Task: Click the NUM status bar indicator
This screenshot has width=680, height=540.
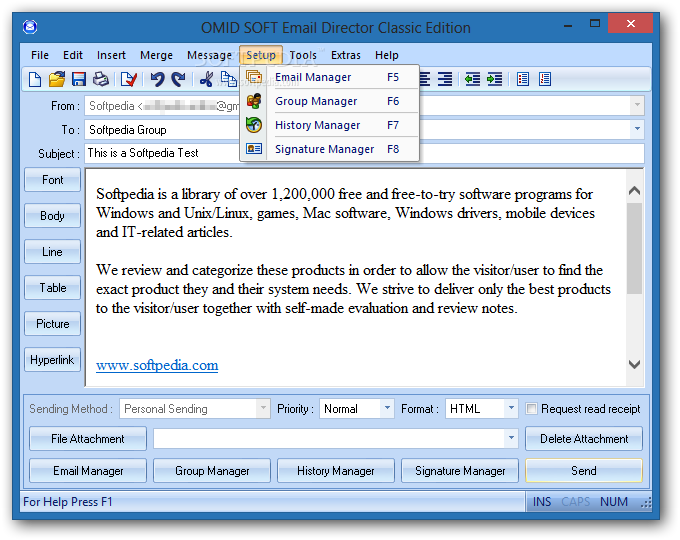Action: point(614,502)
